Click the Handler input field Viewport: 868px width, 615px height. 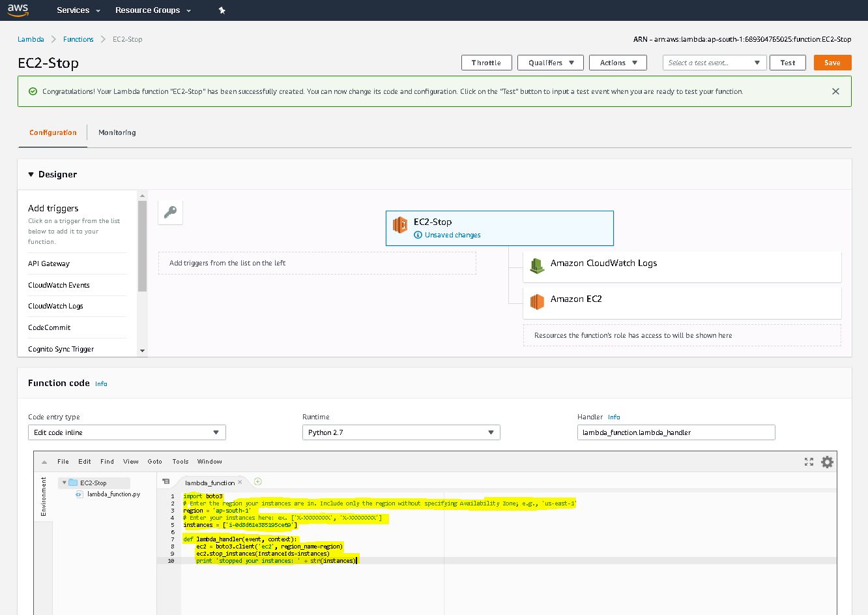point(676,432)
